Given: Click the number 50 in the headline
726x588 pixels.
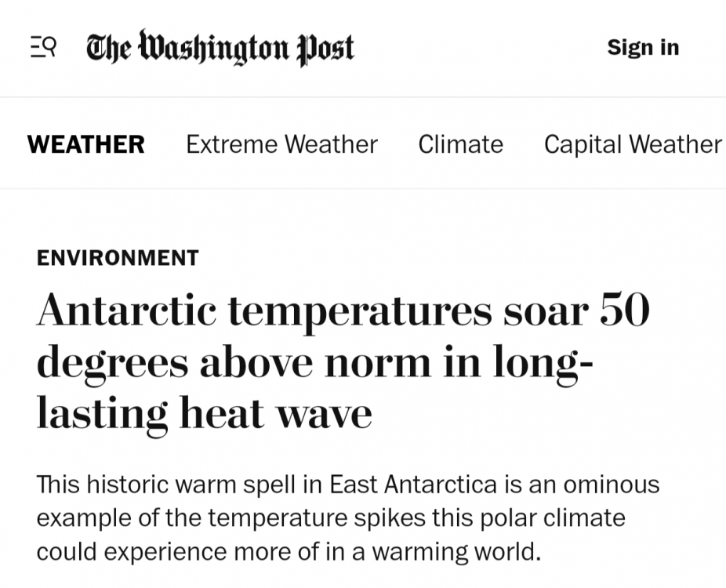Looking at the screenshot, I should (x=625, y=310).
